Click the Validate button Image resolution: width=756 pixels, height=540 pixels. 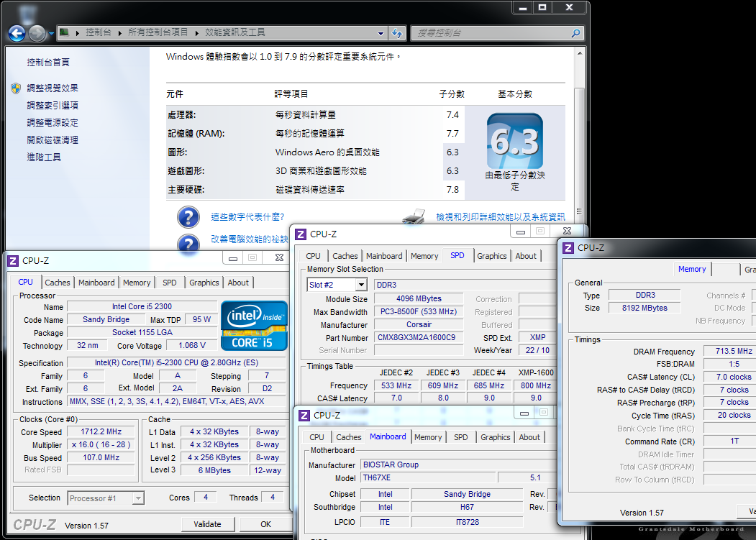point(208,524)
